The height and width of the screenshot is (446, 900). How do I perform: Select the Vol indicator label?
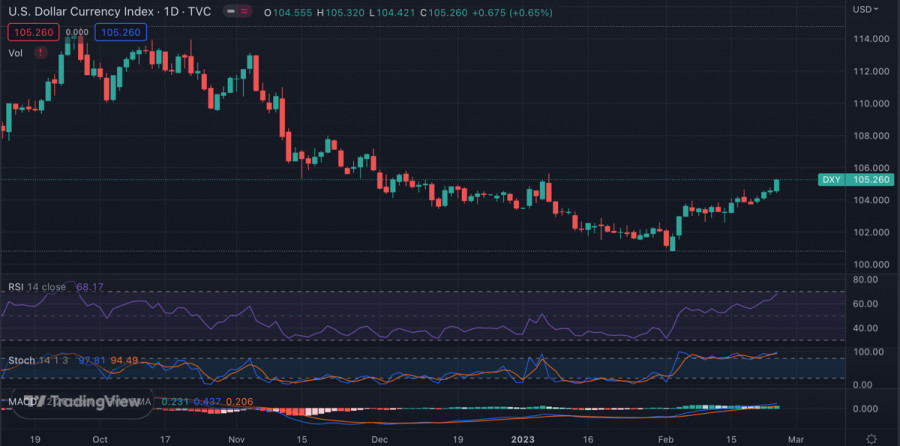tap(15, 53)
